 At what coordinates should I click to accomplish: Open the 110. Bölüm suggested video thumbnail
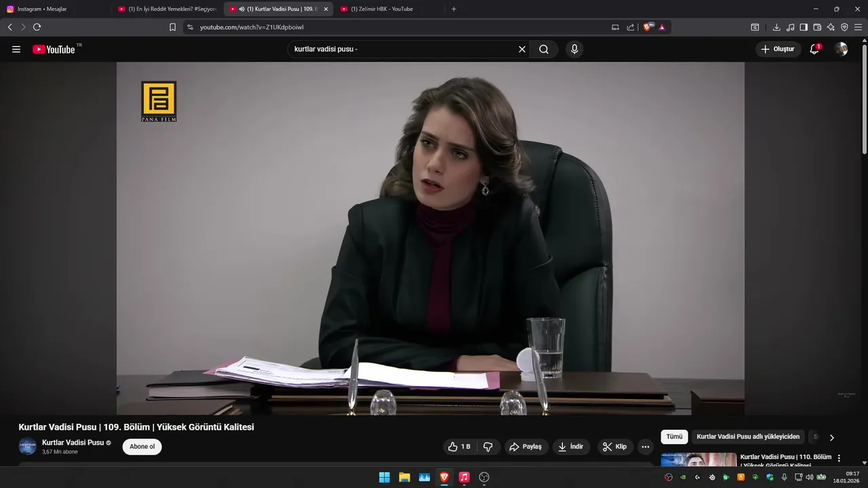pos(698,460)
